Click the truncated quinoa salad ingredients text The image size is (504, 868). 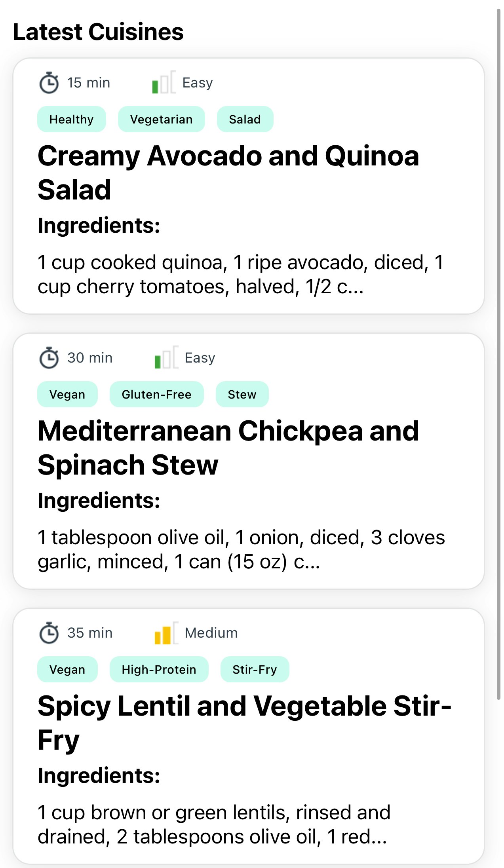click(x=241, y=274)
